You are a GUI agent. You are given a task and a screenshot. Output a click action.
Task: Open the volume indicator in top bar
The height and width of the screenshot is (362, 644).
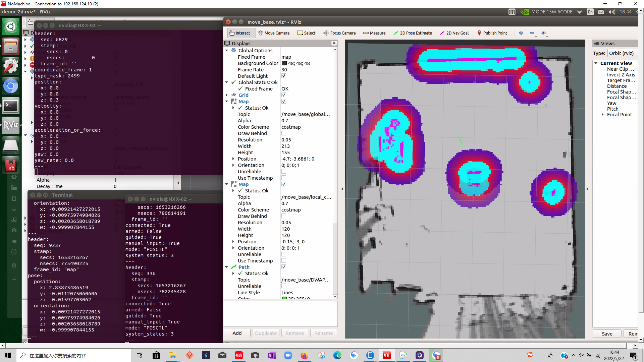(x=612, y=12)
